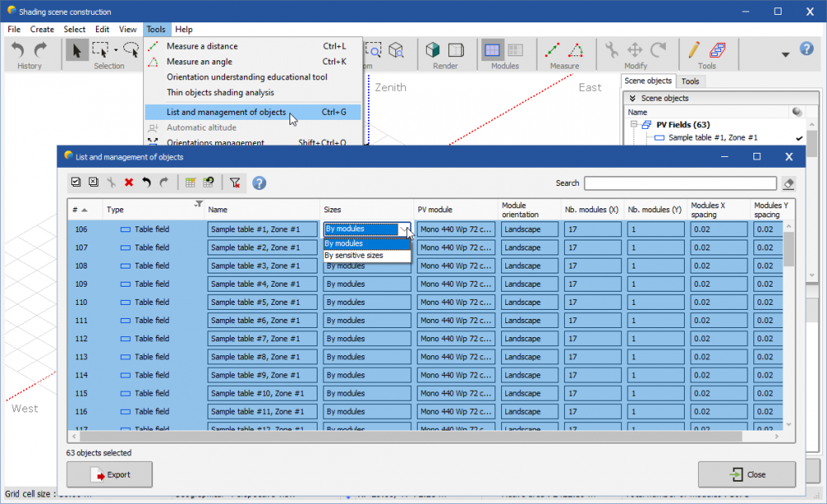
Task: Toggle the modules grid view button
Action: [493, 50]
